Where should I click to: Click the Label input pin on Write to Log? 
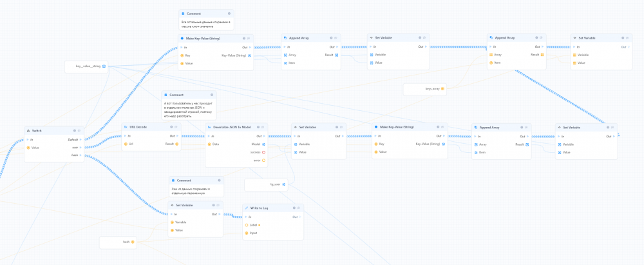[247, 225]
